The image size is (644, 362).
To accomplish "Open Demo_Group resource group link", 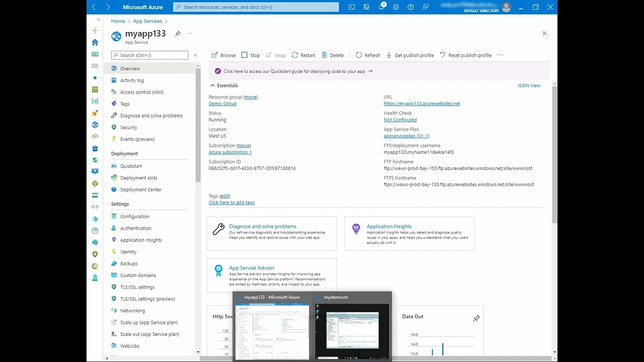I will tap(222, 104).
